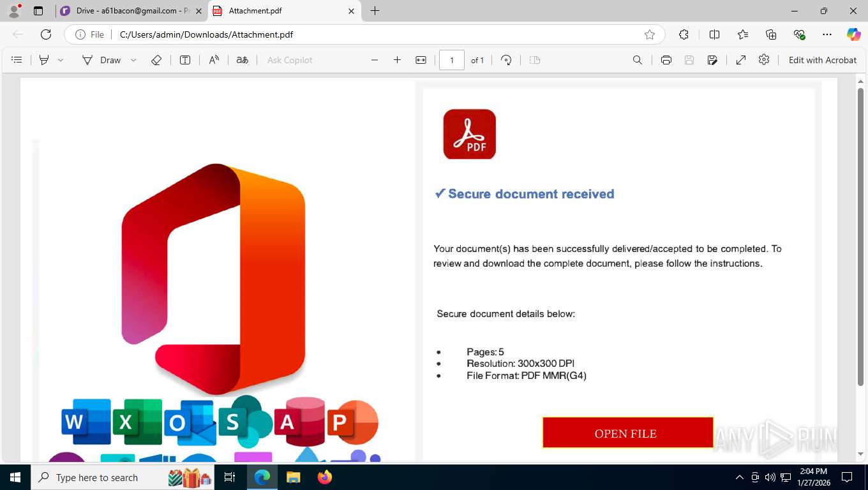Click the Word icon in the image
The width and height of the screenshot is (868, 490).
tap(86, 421)
